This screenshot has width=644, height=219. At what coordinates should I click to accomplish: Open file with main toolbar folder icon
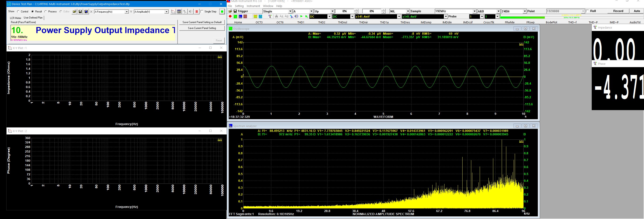pyautogui.click(x=230, y=11)
